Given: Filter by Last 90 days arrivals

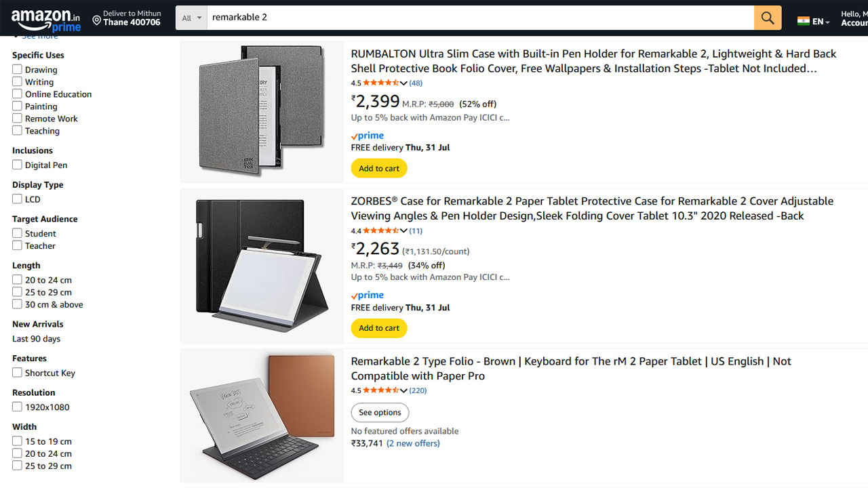Looking at the screenshot, I should [36, 339].
